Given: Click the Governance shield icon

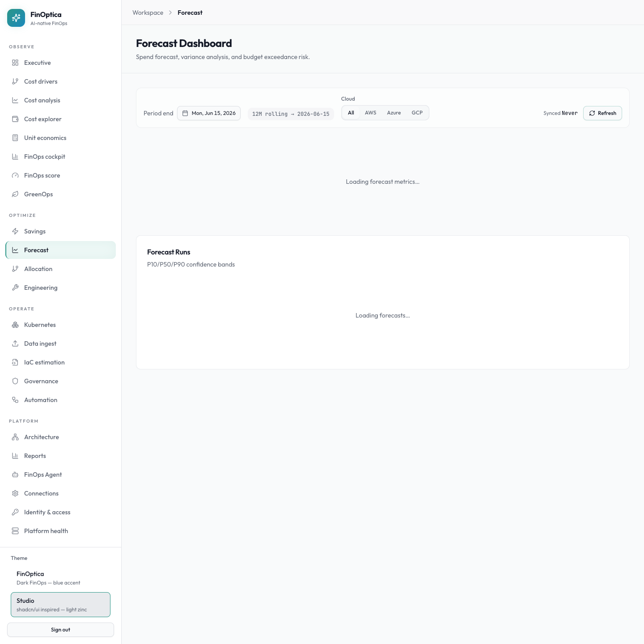Looking at the screenshot, I should 15,381.
